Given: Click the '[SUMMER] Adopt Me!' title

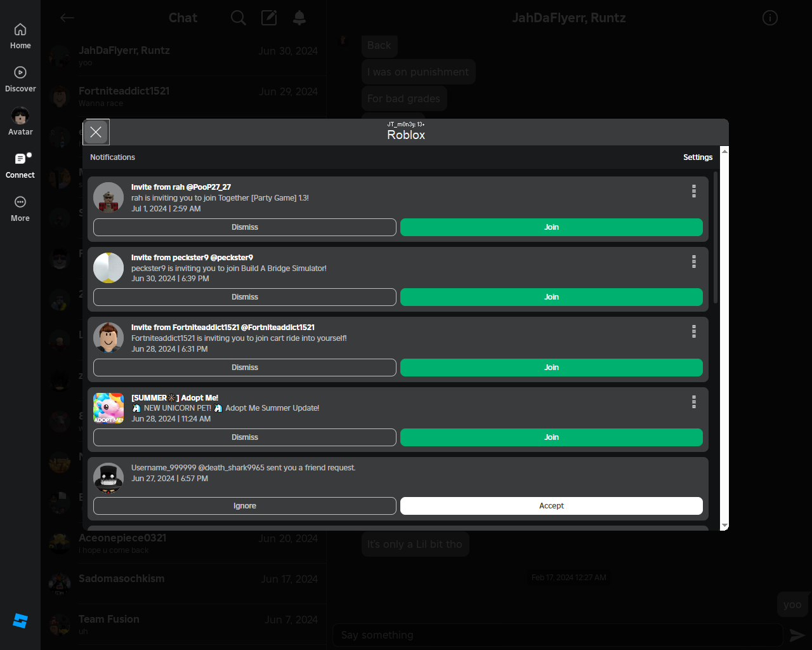Looking at the screenshot, I should click(x=174, y=398).
